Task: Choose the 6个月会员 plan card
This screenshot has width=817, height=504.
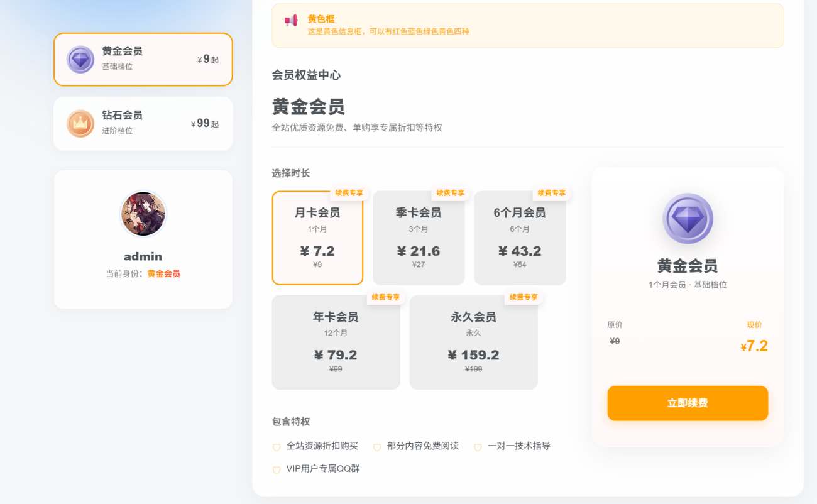Action: click(520, 239)
